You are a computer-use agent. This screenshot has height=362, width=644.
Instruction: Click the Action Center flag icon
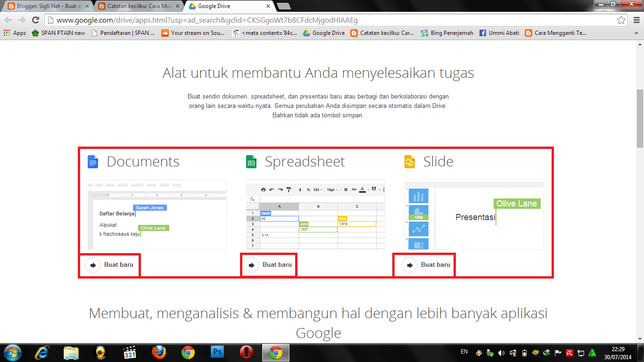(558, 353)
